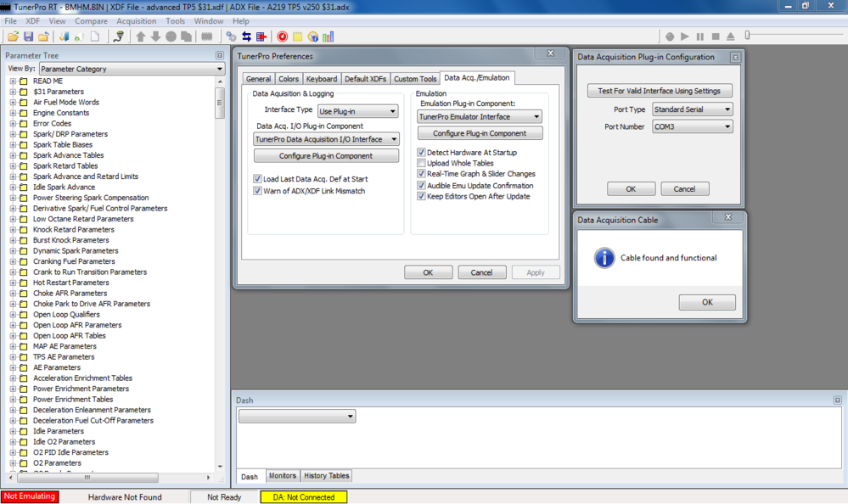Expand the Idle Parameters tree node
848x504 pixels.
pos(13,431)
